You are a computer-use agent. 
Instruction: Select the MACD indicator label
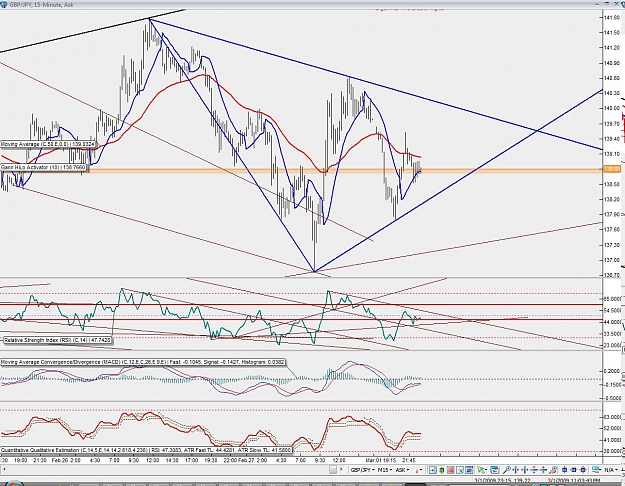pos(143,362)
